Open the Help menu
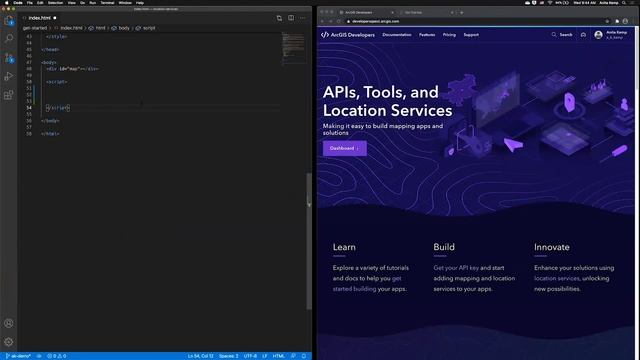 pos(140,3)
